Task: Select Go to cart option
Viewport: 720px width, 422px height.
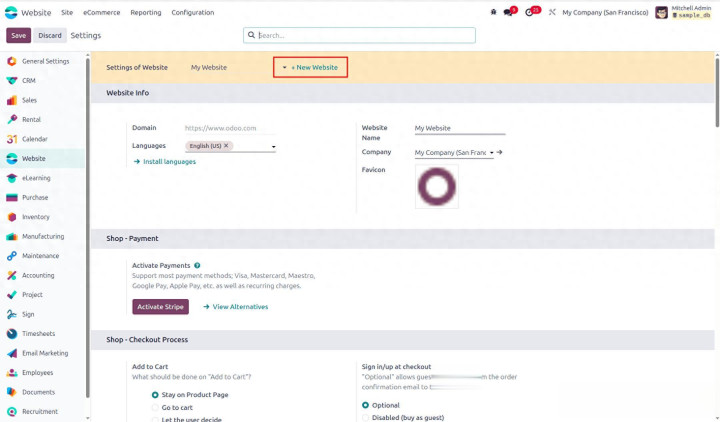Action: tap(155, 407)
